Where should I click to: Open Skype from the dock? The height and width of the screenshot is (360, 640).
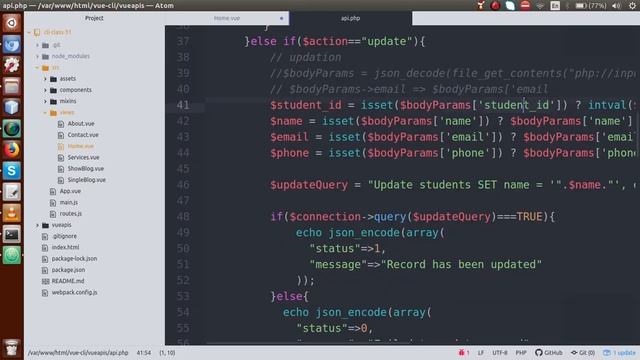click(x=11, y=171)
